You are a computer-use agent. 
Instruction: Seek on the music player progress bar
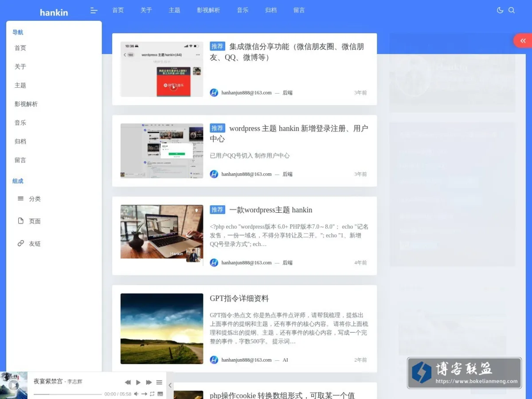click(x=68, y=394)
